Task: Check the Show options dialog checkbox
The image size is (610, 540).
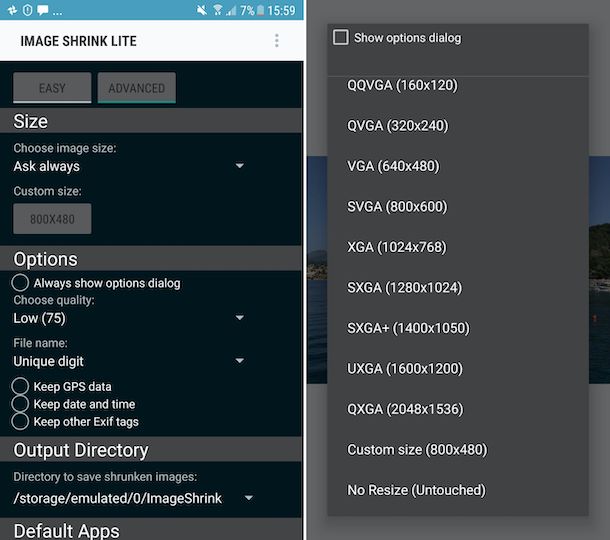Action: point(341,37)
